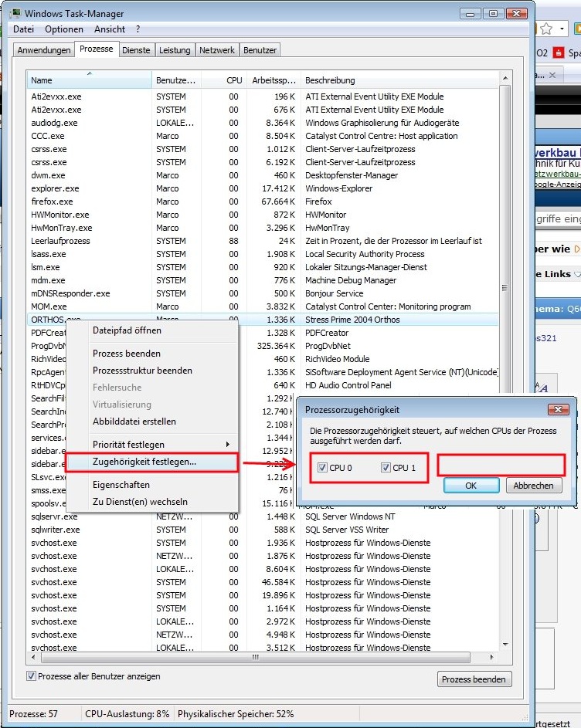
Task: Close the background browser tab
Action: coord(552,75)
